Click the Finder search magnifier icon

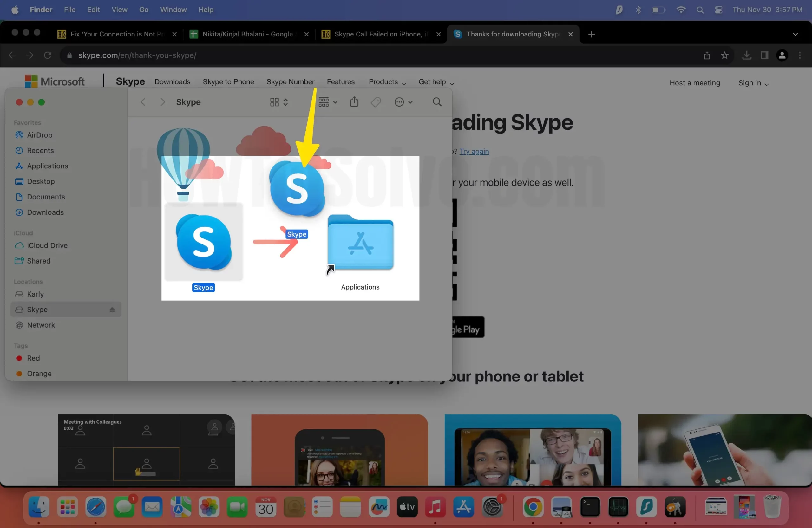(x=437, y=102)
